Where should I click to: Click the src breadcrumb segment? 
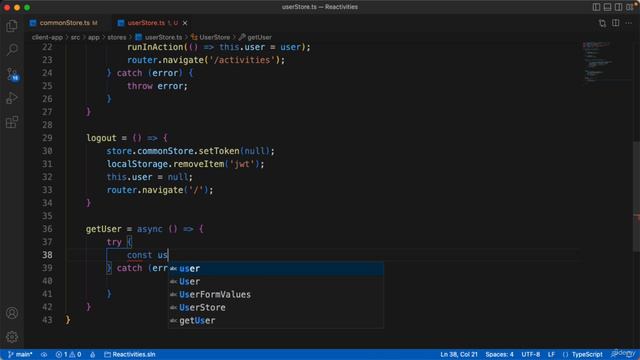(76, 37)
